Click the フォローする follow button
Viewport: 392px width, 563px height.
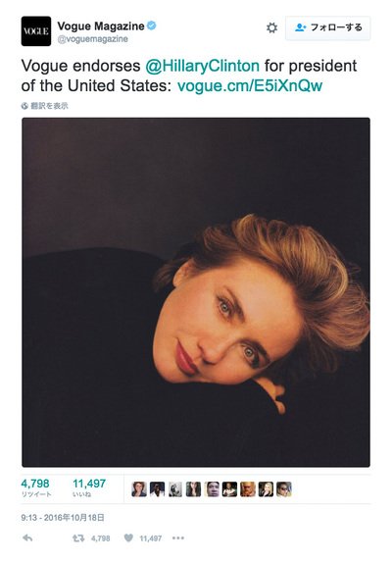(x=327, y=27)
